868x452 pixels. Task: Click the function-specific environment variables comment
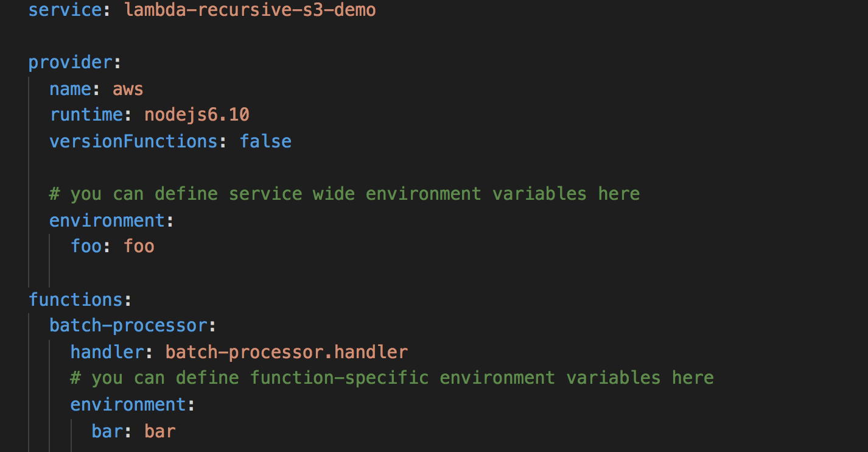[x=392, y=378]
